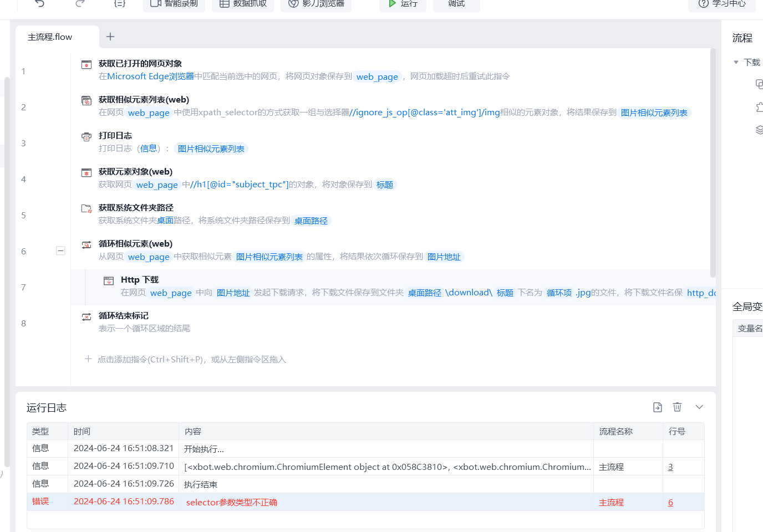This screenshot has height=532, width=763.
Task: Click the add-instruction placeholder below line 8
Action: pos(191,360)
